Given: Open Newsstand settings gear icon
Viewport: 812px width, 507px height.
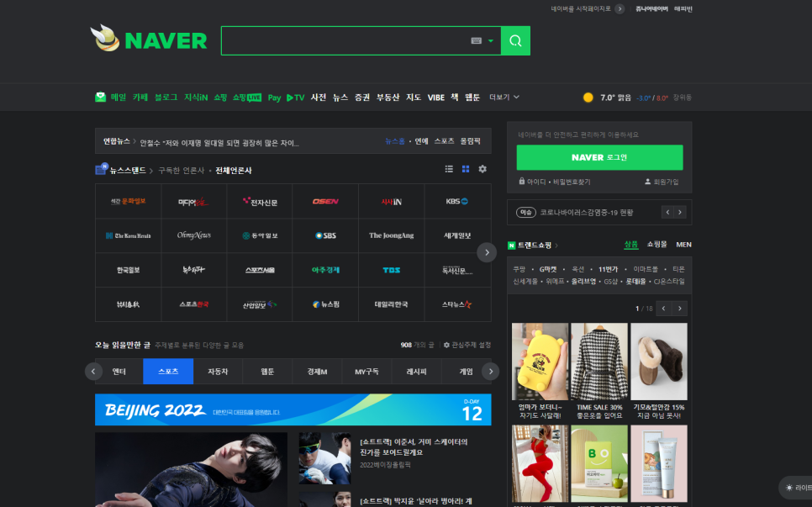Looking at the screenshot, I should 482,169.
